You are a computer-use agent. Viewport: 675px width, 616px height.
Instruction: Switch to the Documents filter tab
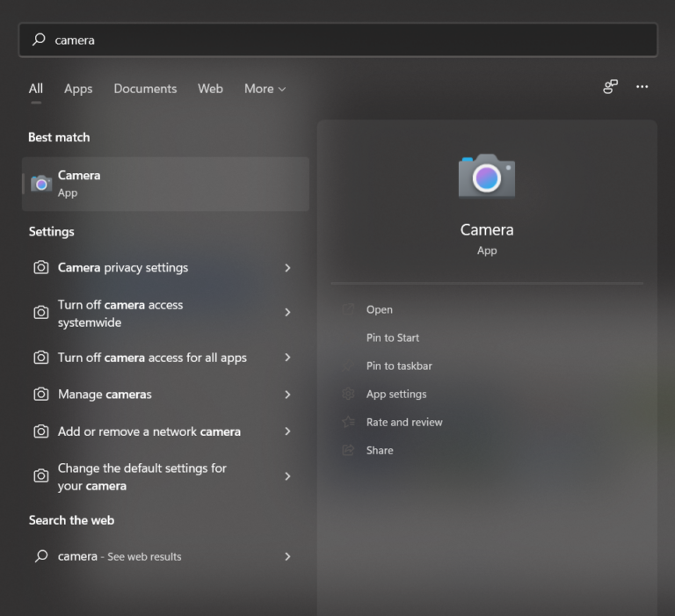coord(145,89)
